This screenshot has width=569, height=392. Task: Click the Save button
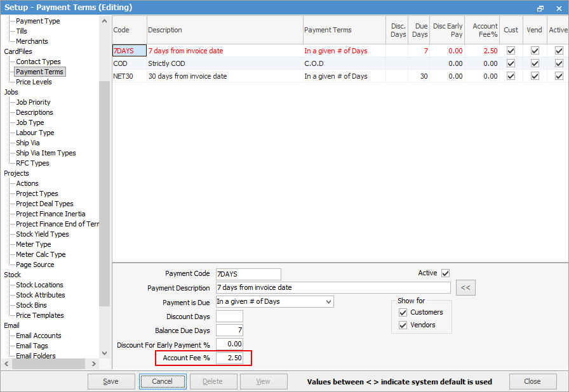coord(111,381)
